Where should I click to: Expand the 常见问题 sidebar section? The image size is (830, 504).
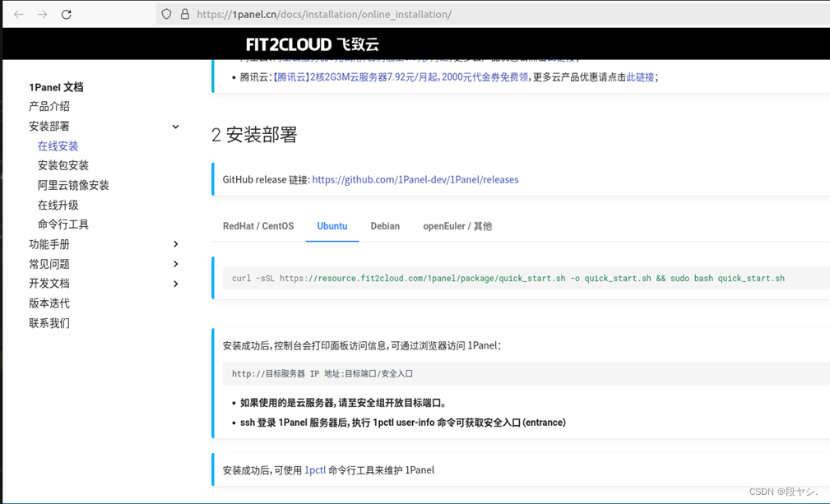click(x=174, y=264)
